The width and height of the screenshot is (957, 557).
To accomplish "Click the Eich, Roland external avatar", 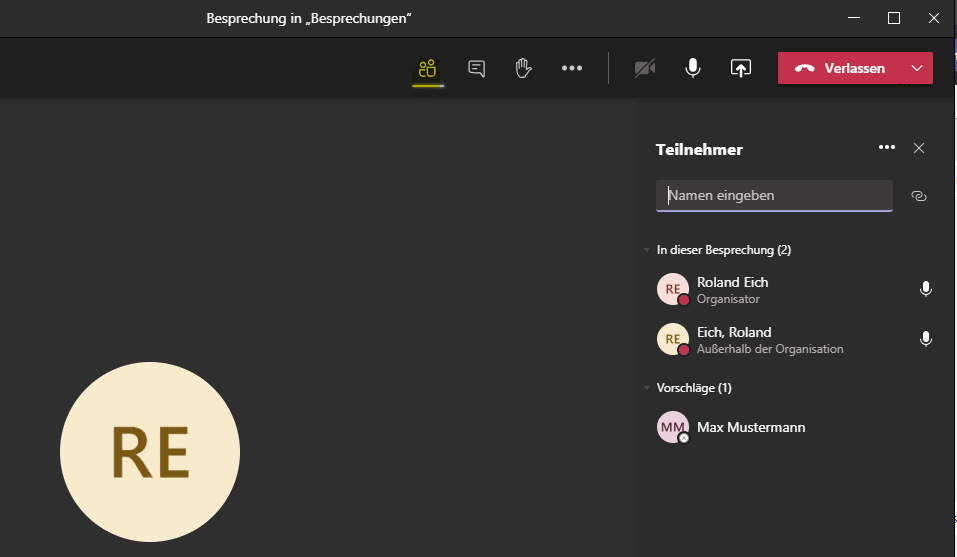I will (673, 339).
